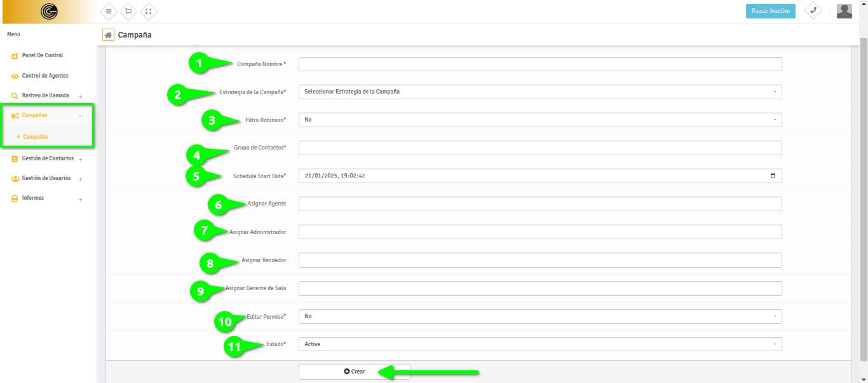Click the home icon beside Campaña
The height and width of the screenshot is (383, 868).
click(x=109, y=35)
